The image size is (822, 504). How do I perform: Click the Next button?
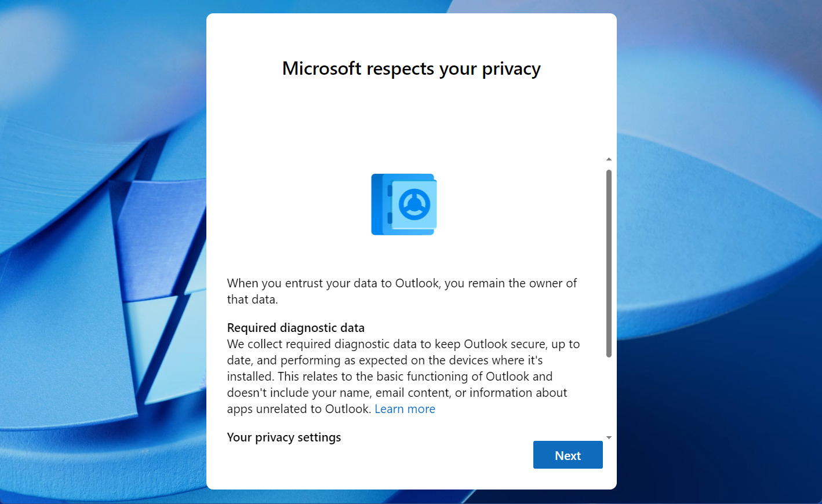pyautogui.click(x=568, y=455)
